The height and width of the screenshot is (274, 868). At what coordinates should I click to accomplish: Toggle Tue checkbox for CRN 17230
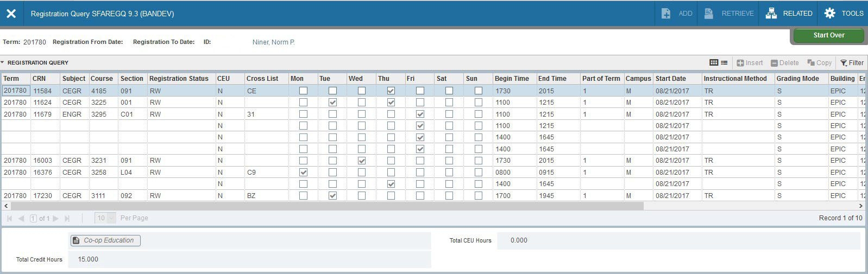click(x=332, y=196)
